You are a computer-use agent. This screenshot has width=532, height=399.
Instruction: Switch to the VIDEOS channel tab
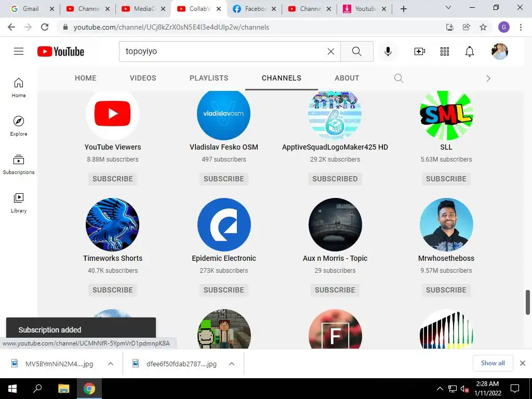point(143,78)
